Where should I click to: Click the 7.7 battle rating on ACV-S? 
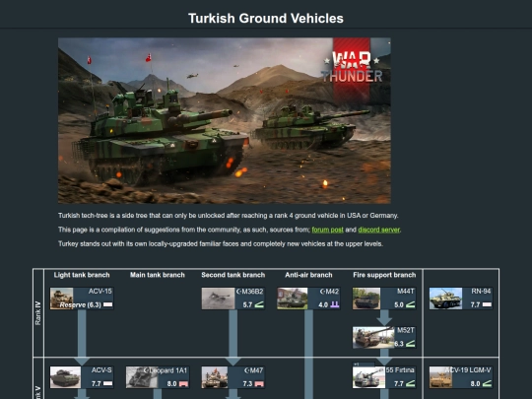click(x=97, y=384)
